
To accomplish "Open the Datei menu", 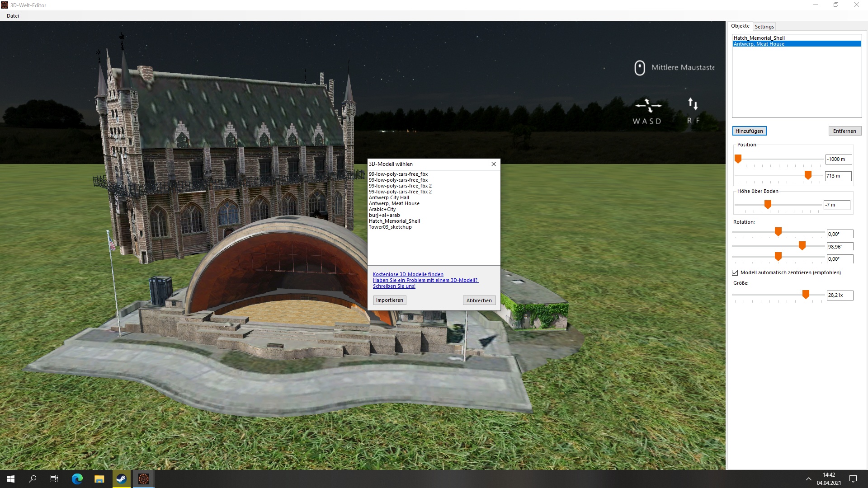I will [x=13, y=16].
